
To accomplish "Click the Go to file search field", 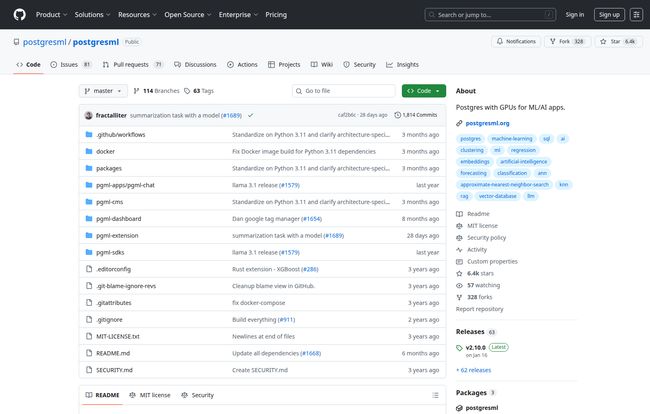I will click(x=344, y=91).
